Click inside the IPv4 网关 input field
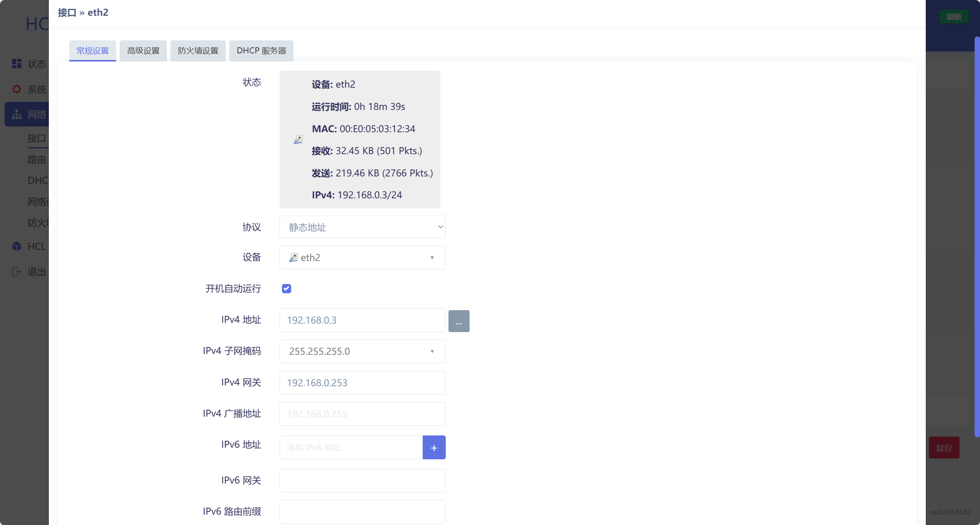This screenshot has height=525, width=980. tap(362, 382)
